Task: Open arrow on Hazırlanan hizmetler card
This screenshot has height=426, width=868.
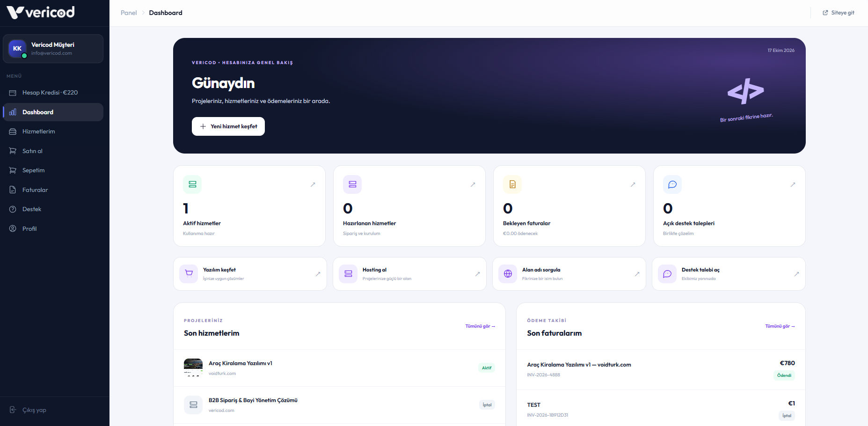Action: click(x=473, y=184)
